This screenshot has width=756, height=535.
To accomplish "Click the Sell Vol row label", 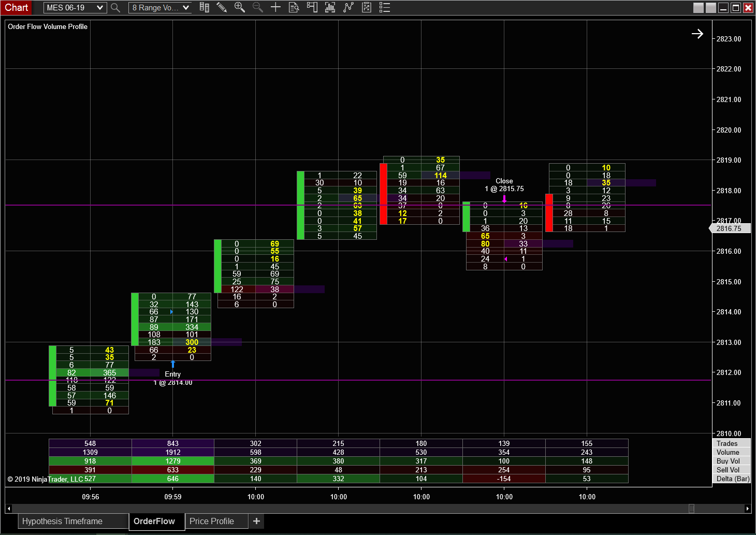I will (x=732, y=470).
